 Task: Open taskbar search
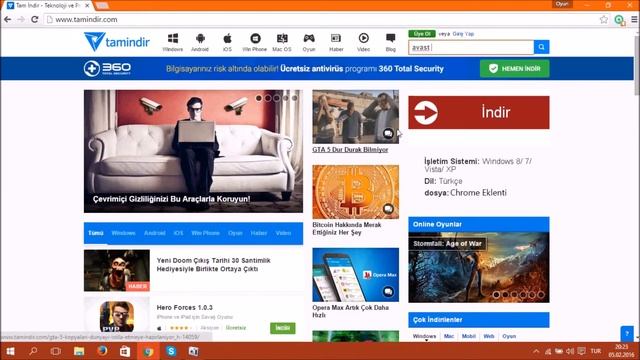tap(33, 351)
